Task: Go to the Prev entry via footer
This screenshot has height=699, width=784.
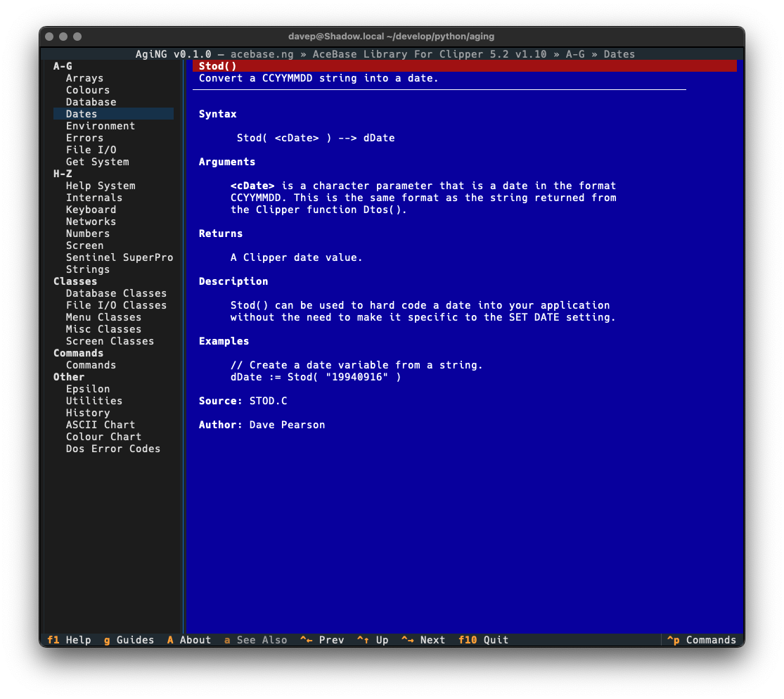Action: (x=322, y=640)
